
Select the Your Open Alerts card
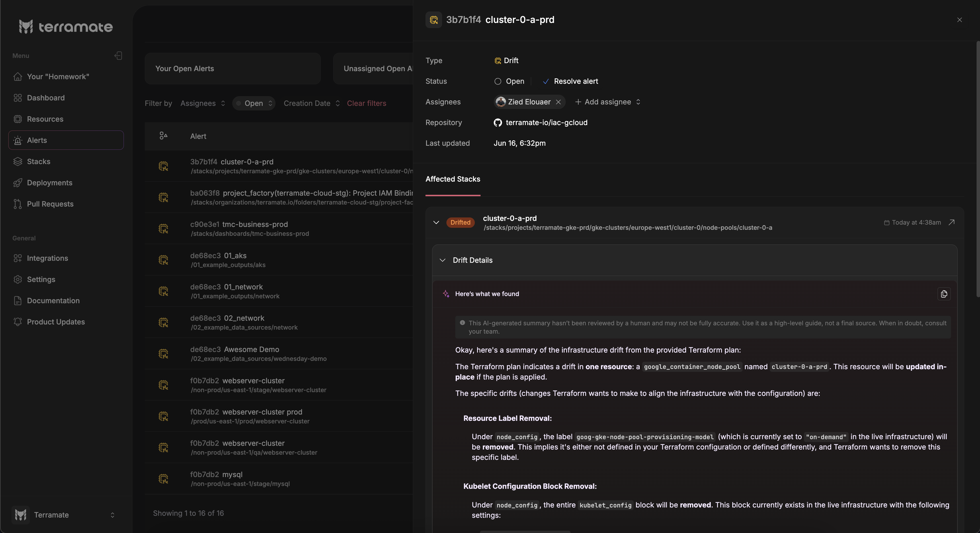pyautogui.click(x=233, y=69)
